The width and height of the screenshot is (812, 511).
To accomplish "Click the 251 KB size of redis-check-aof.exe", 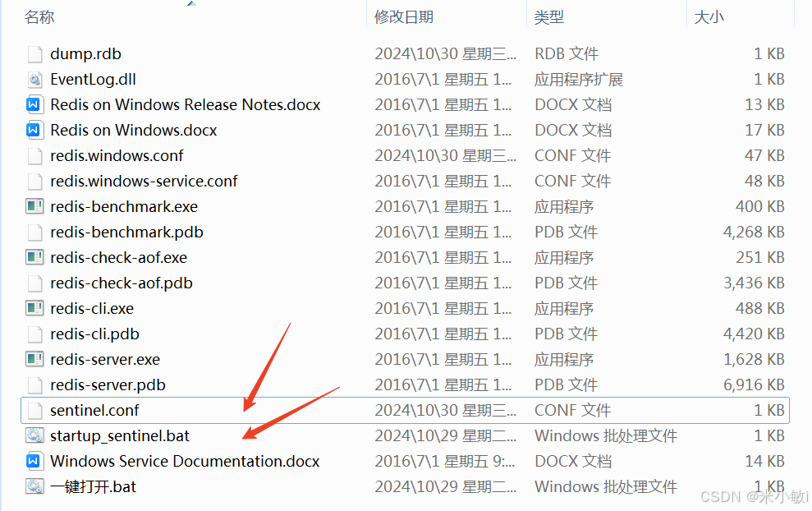I will click(x=760, y=258).
